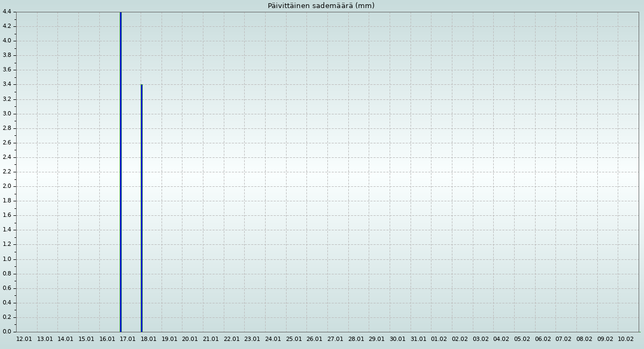This screenshot has width=644, height=349.
Task: Select the 16.01 date label
Action: click(x=107, y=339)
